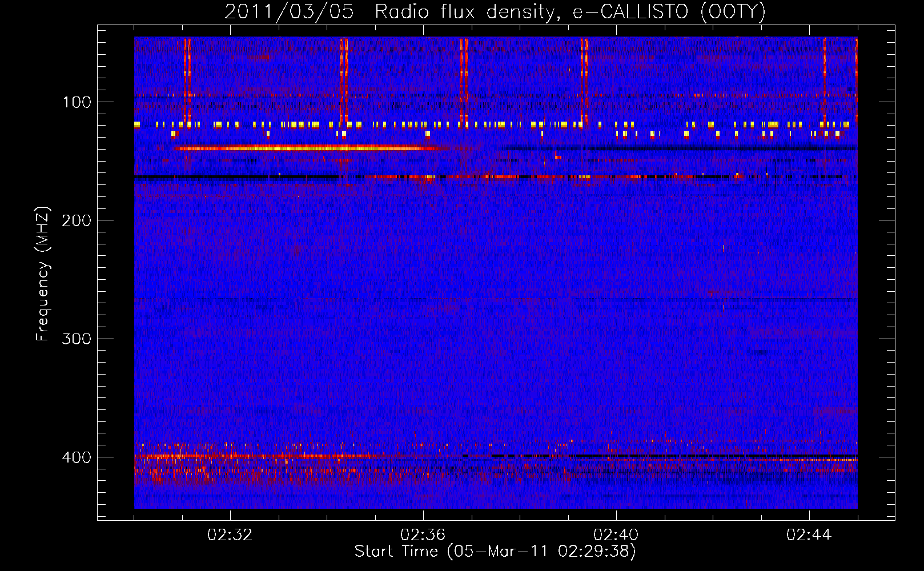Click the 02:40 time tick label
This screenshot has height=571, width=924.
pos(616,535)
